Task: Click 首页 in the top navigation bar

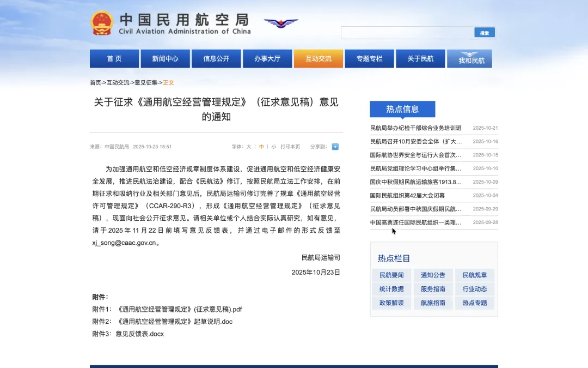Action: (x=114, y=58)
